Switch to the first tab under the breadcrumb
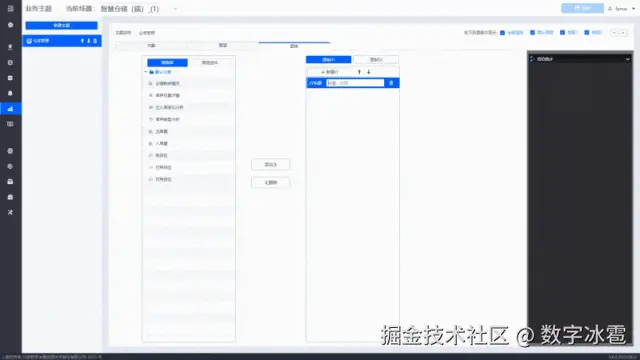 pyautogui.click(x=151, y=46)
